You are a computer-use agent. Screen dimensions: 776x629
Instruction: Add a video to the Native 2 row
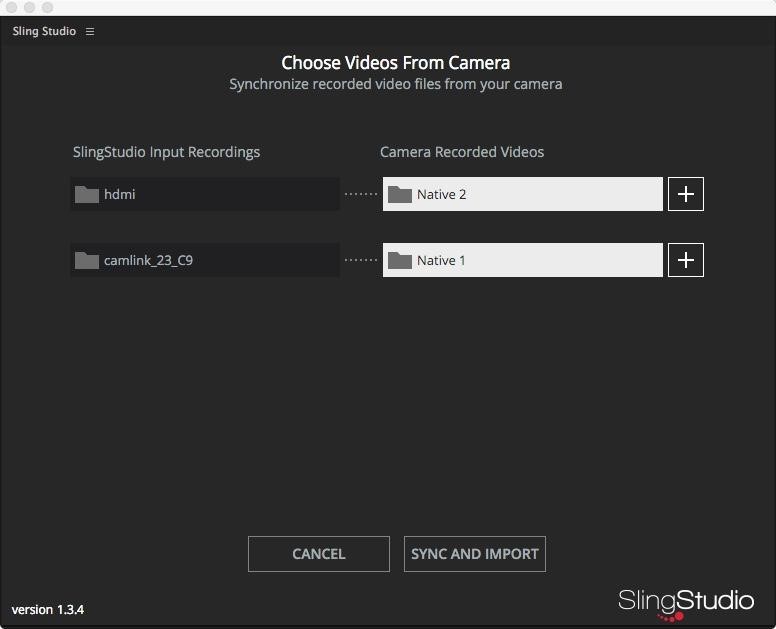click(685, 194)
